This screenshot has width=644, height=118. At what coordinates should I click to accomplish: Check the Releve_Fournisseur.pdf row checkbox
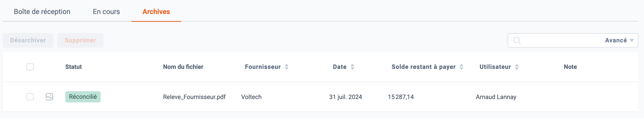(30, 97)
